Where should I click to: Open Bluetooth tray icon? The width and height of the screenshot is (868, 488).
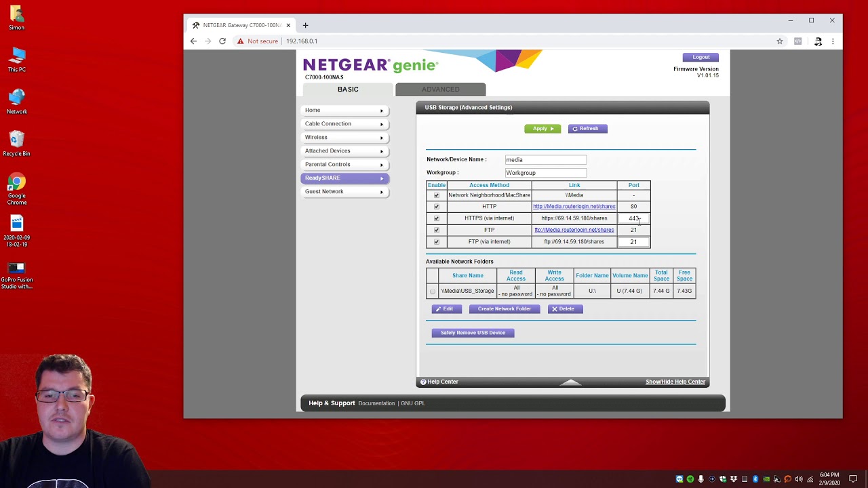pyautogui.click(x=755, y=479)
